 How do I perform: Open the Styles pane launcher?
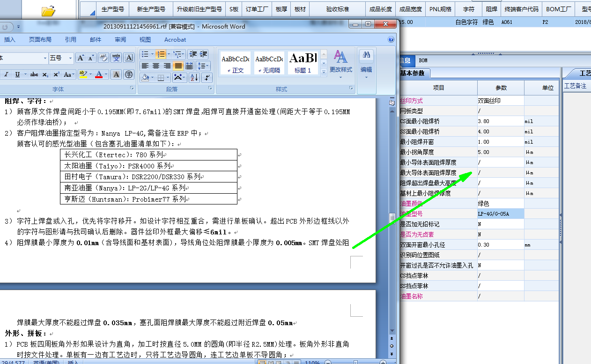click(351, 88)
